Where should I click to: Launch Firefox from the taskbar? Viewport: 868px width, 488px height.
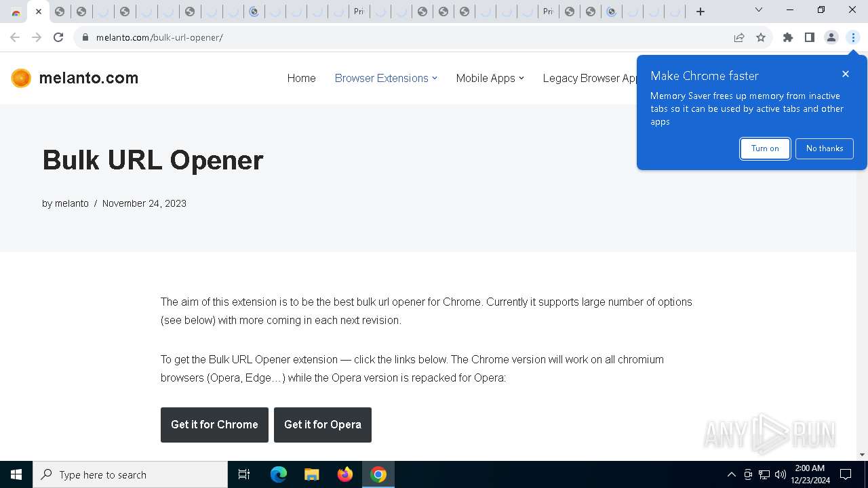(x=345, y=474)
